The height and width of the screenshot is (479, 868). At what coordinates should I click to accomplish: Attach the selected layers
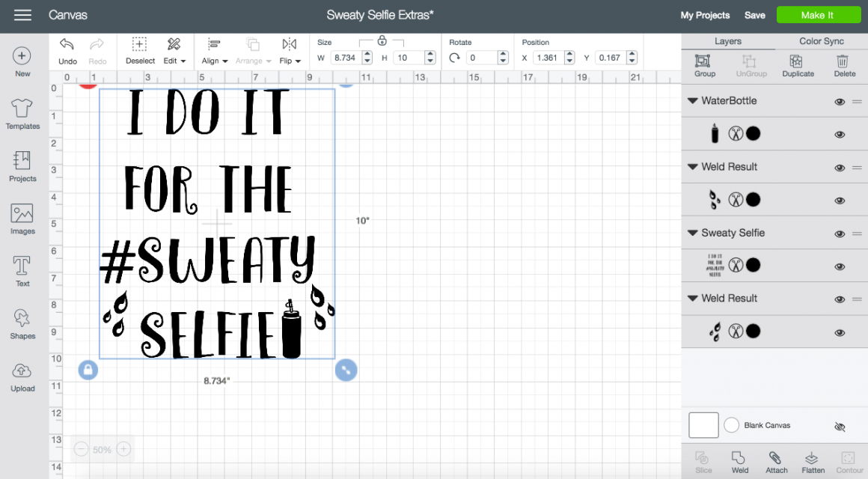click(x=776, y=463)
